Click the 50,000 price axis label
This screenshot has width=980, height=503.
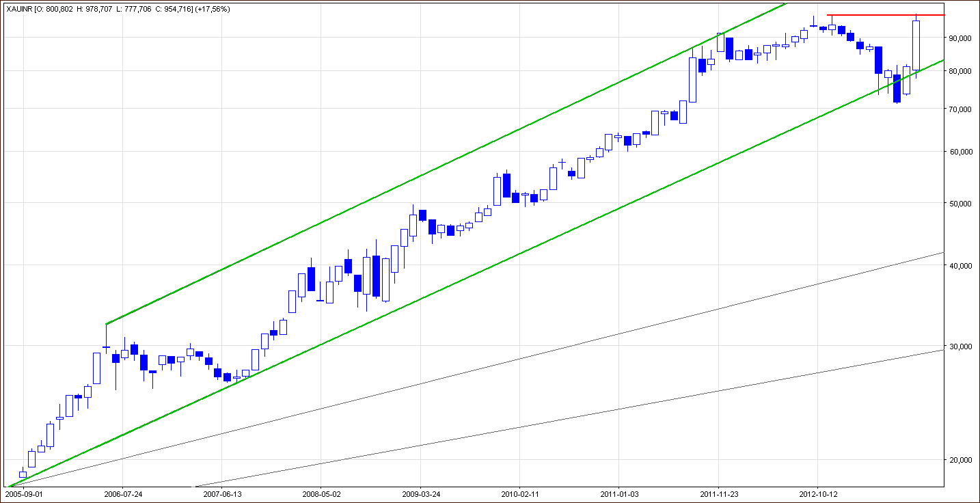pyautogui.click(x=959, y=204)
